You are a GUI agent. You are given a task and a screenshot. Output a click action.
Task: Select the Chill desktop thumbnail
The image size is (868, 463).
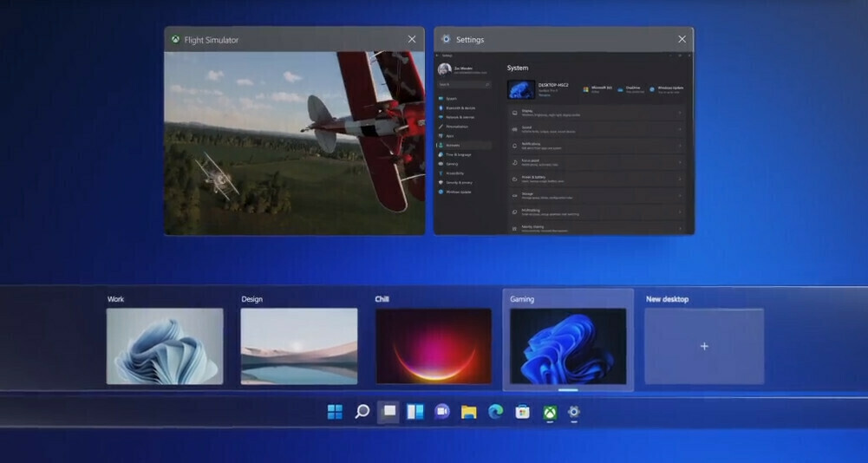433,346
